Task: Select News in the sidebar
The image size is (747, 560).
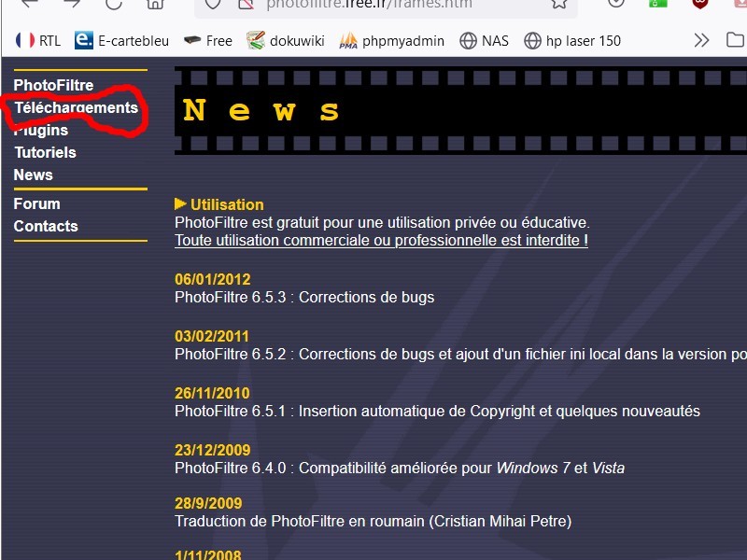Action: [x=33, y=175]
